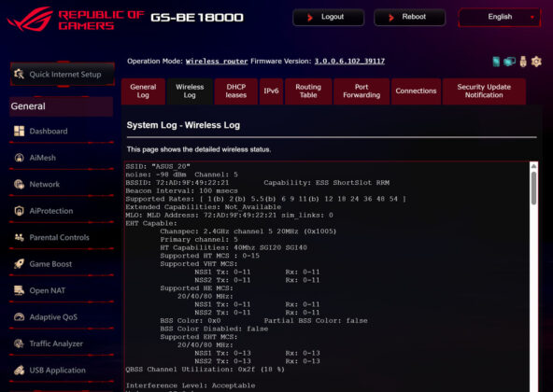
Task: Click the Open NAT icon
Action: pos(19,290)
